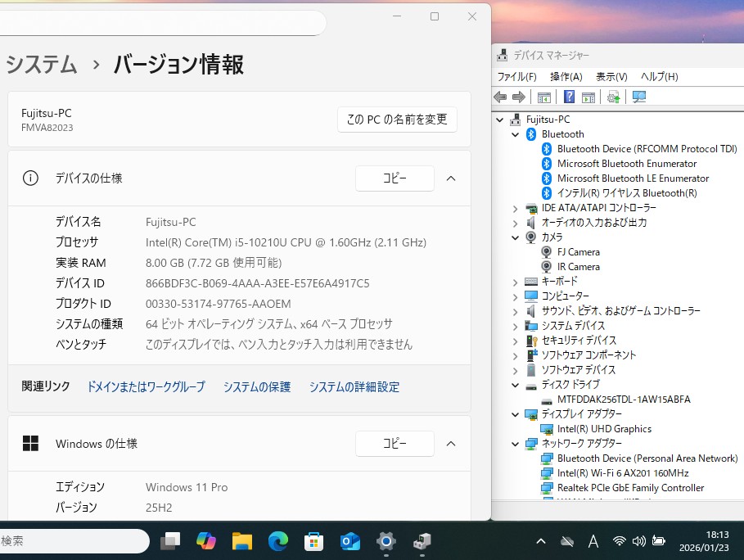Open the システムの詳細設定 link

pos(354,387)
